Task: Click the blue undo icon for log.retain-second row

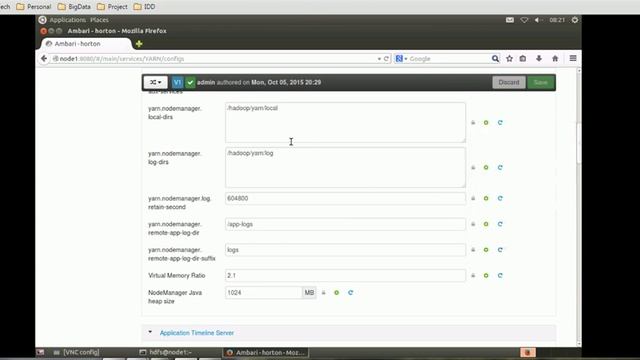Action: point(500,198)
